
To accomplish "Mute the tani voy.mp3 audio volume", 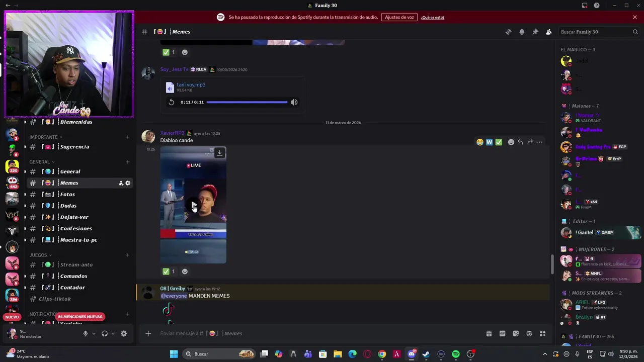I will click(294, 102).
